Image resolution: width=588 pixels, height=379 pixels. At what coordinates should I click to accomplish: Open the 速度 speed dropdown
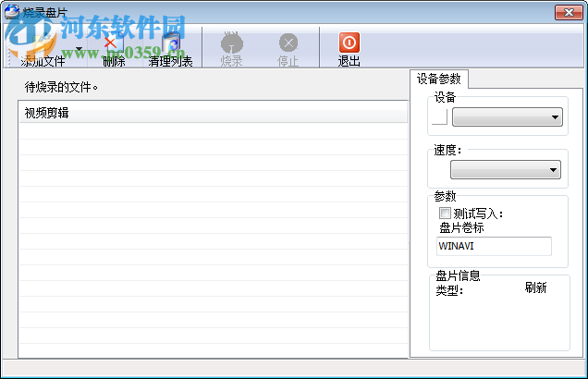506,170
